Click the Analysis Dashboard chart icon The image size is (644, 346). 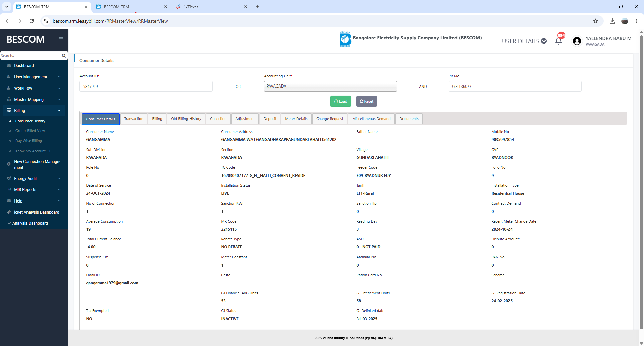click(x=9, y=223)
